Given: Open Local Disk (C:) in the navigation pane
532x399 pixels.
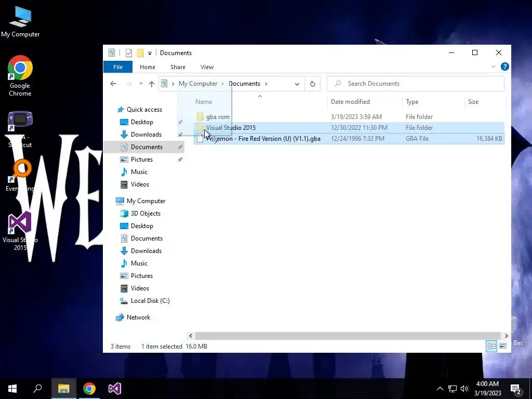Looking at the screenshot, I should (150, 301).
